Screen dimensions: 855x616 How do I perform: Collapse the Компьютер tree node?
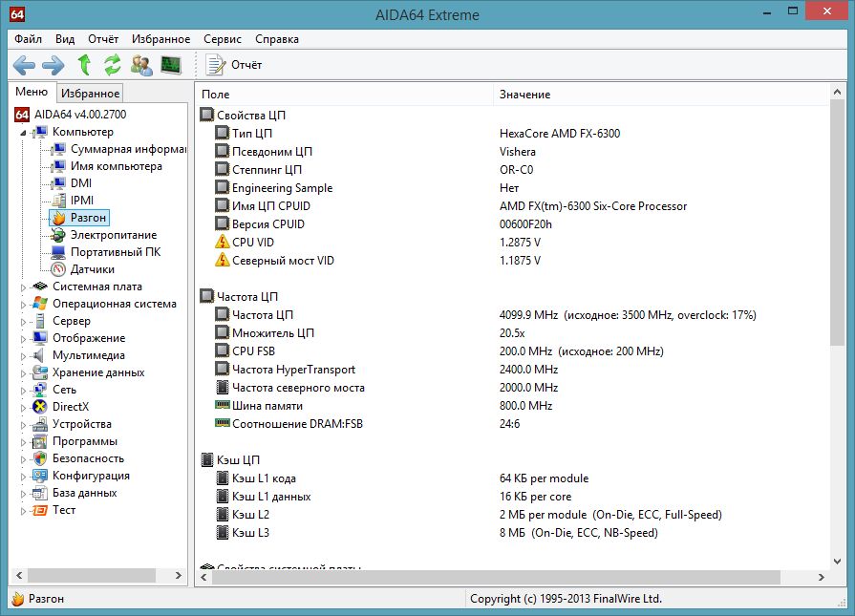pos(23,133)
